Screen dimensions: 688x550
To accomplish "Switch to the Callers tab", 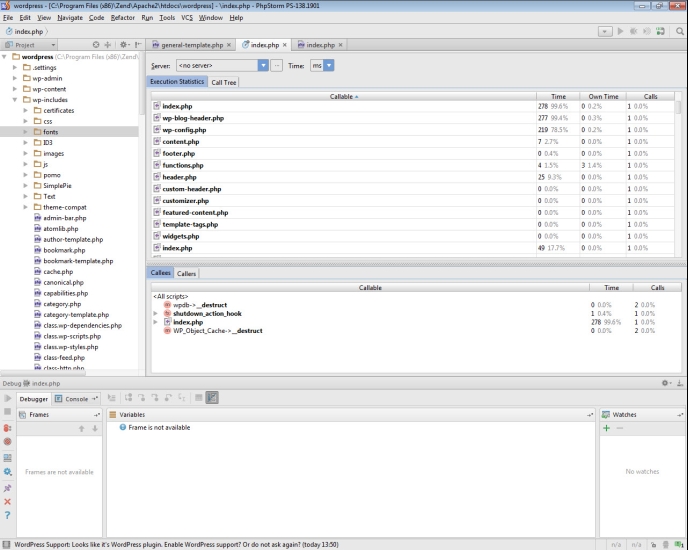I will click(186, 273).
